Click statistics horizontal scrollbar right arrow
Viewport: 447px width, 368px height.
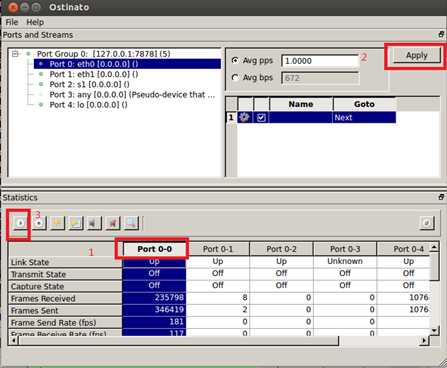tap(424, 341)
